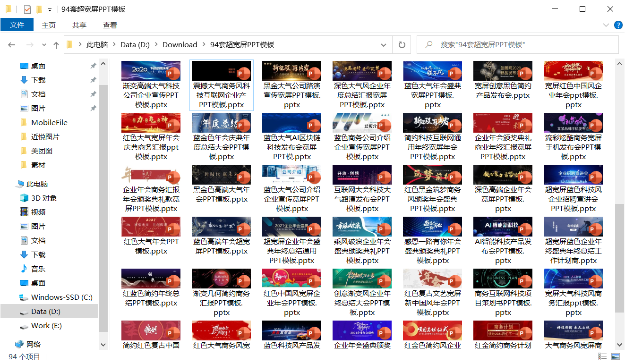The width and height of the screenshot is (625, 364).
Task: Go up one folder level
Action: pyautogui.click(x=56, y=45)
